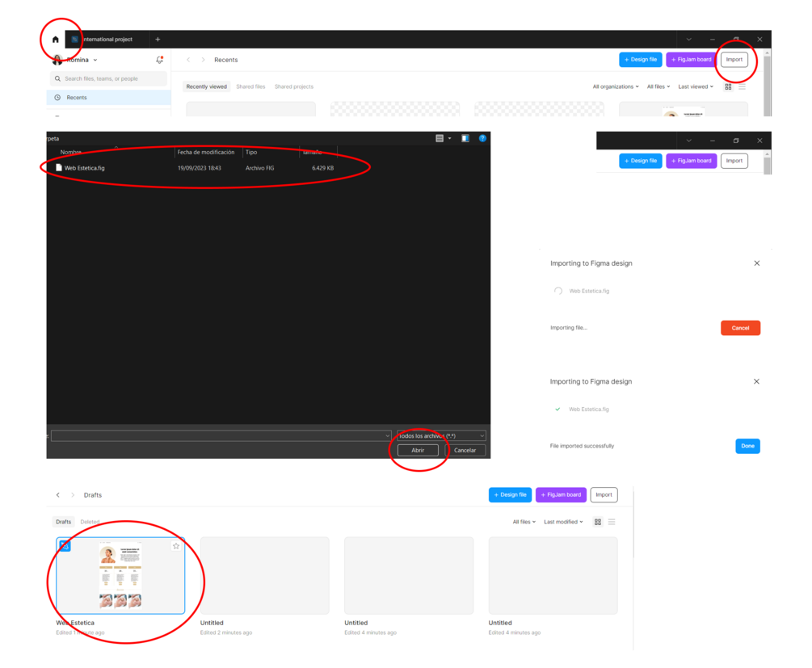The image size is (812, 668).
Task: Open Romina account menu
Action: pyautogui.click(x=75, y=60)
